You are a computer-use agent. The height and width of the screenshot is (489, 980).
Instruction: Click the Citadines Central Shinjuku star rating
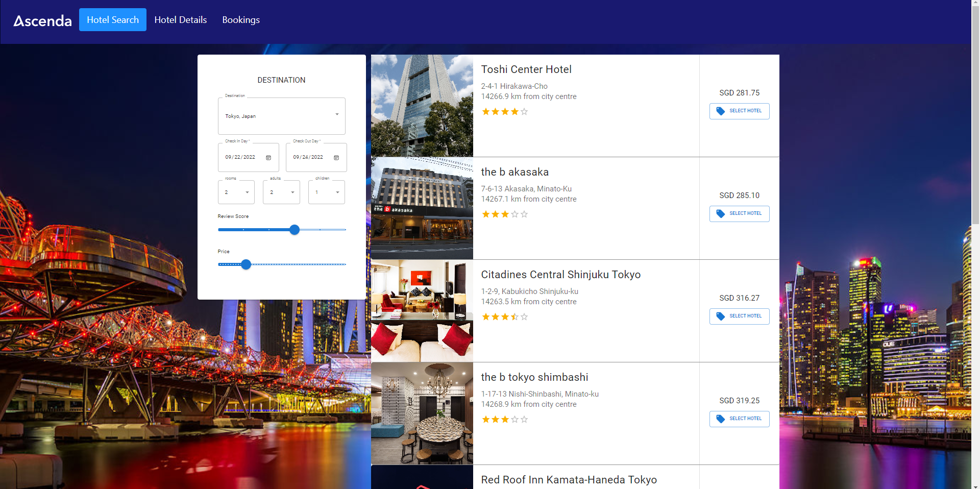click(x=505, y=317)
